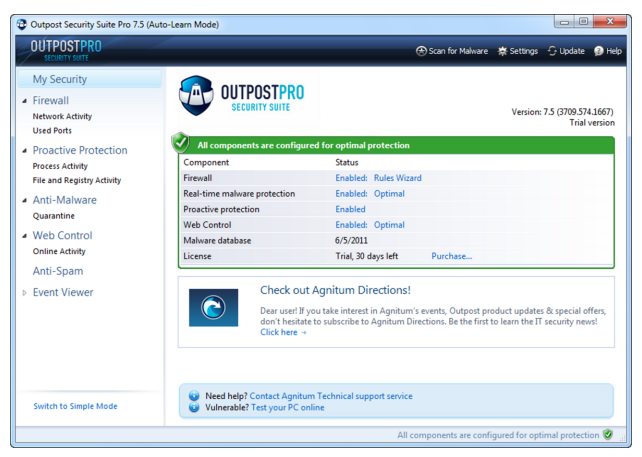
Task: Click the Help label in the toolbar
Action: [x=614, y=51]
